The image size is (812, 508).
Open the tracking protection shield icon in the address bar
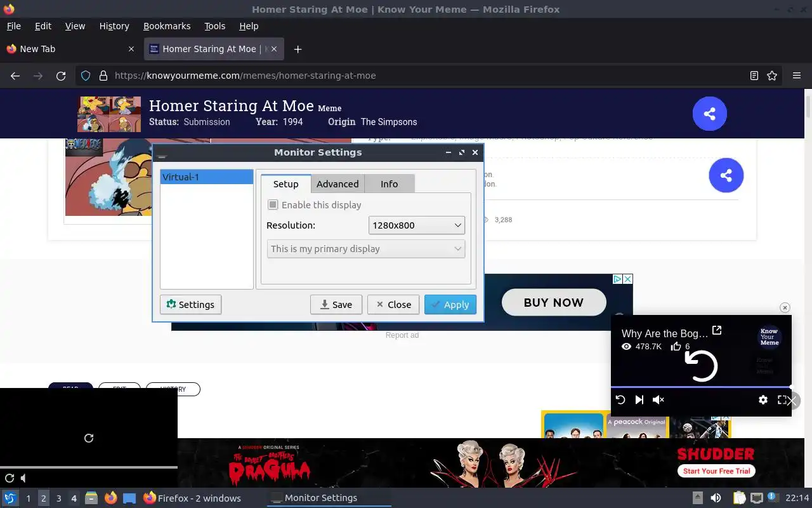click(86, 76)
